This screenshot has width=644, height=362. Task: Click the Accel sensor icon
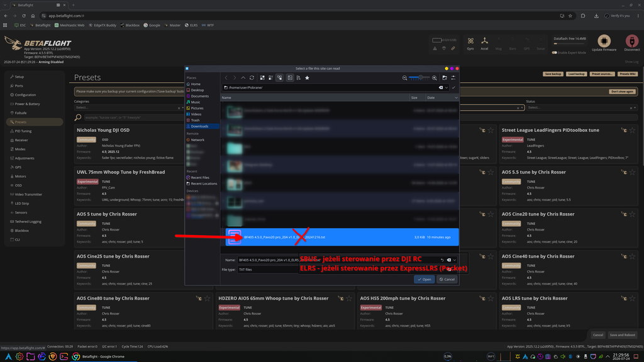(x=485, y=41)
